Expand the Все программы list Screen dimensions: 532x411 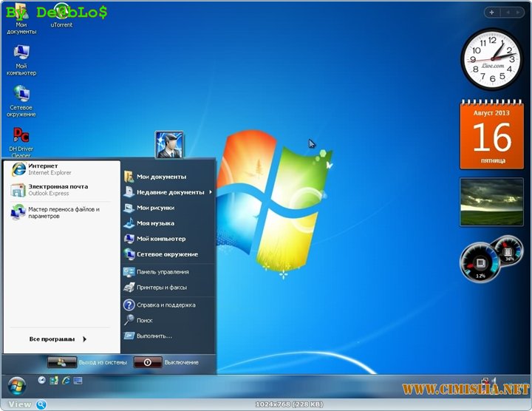(58, 339)
